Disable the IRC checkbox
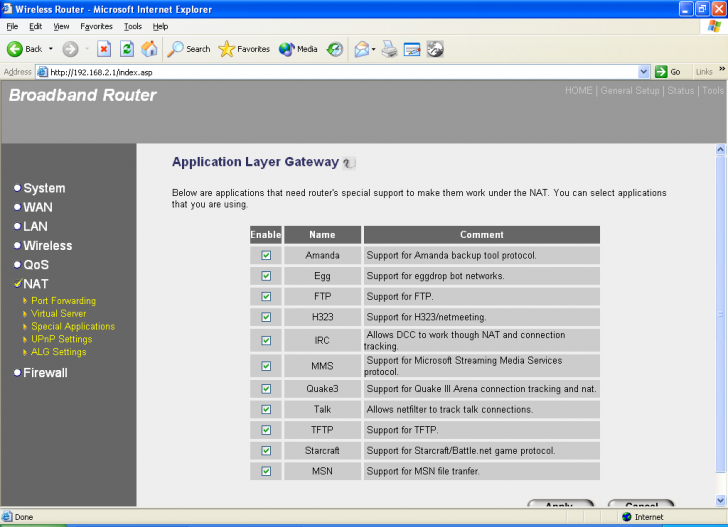The height and width of the screenshot is (527, 728). (x=266, y=340)
